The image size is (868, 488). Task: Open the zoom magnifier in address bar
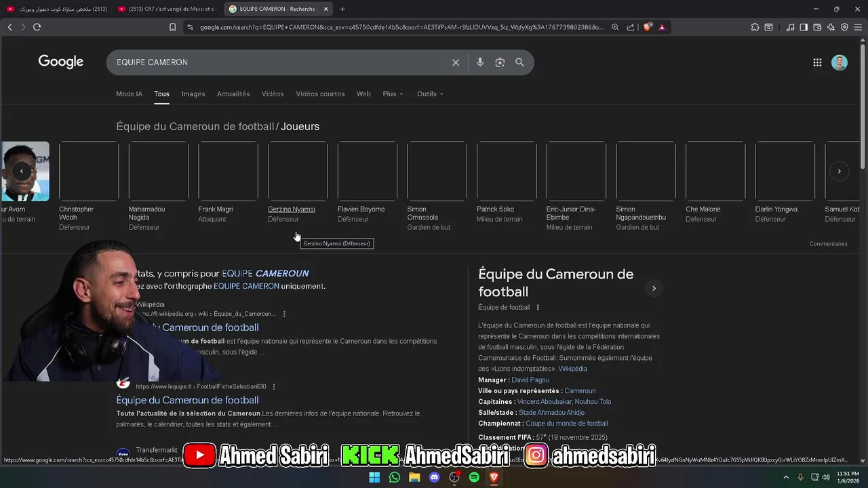coord(615,27)
